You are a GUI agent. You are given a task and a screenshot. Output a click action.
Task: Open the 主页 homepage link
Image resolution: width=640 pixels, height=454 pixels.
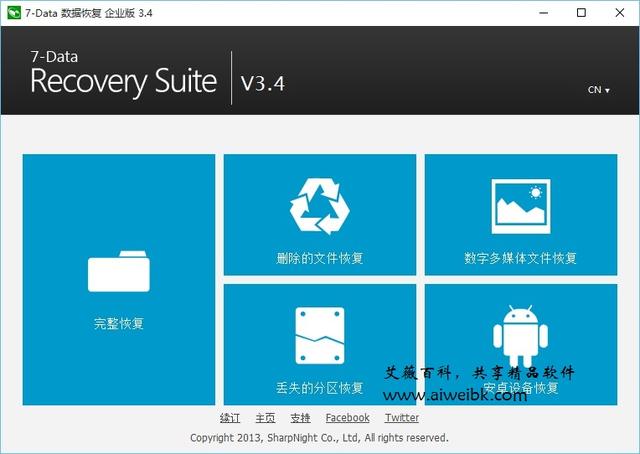coord(265,418)
